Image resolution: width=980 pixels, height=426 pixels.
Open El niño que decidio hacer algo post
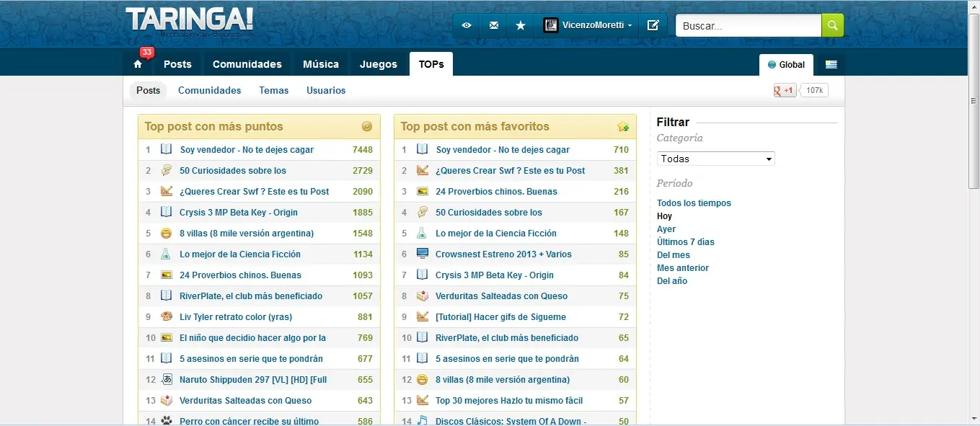[252, 337]
